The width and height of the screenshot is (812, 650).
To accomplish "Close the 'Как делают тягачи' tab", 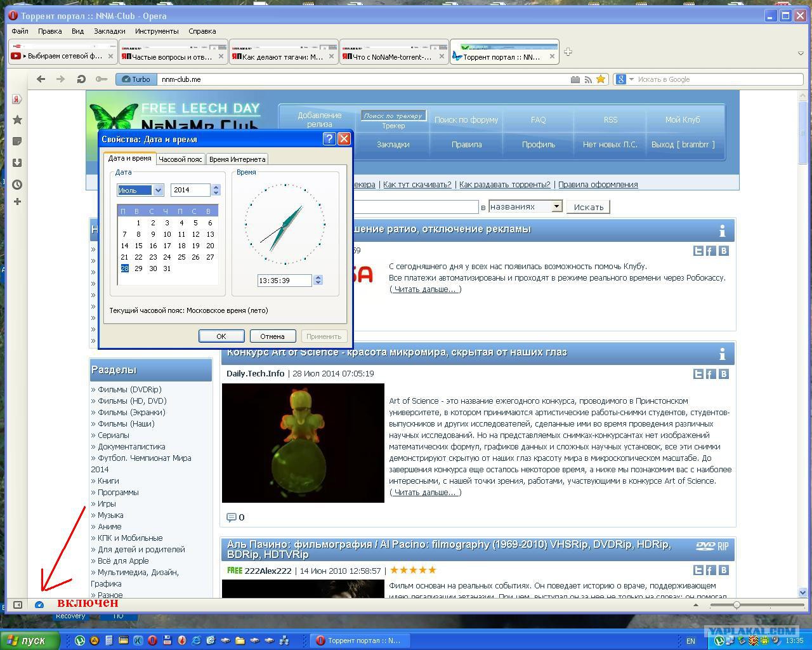I will [x=331, y=56].
